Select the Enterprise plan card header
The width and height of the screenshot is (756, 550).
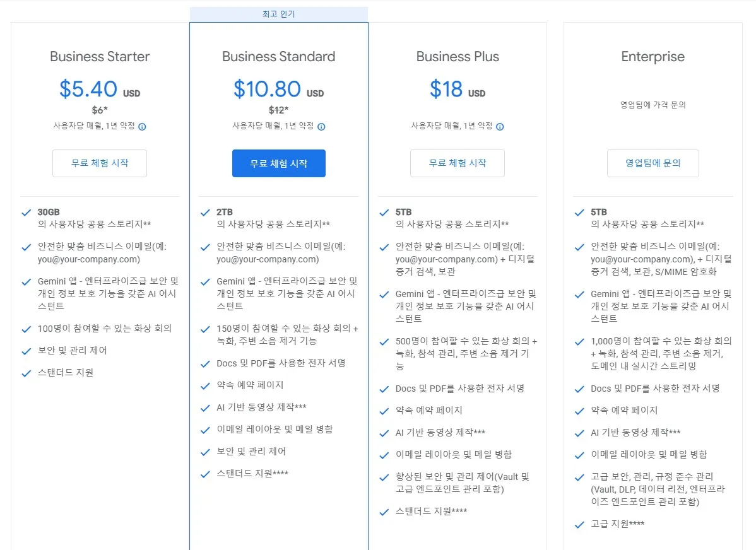click(x=653, y=56)
